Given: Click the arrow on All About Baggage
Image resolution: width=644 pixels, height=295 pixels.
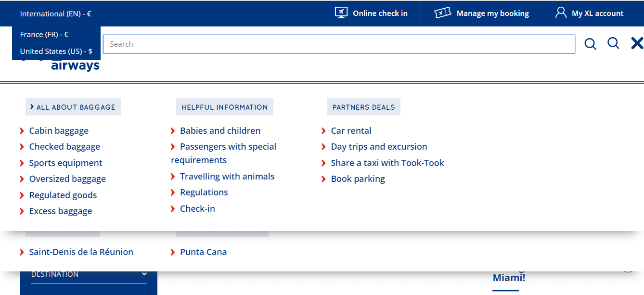Looking at the screenshot, I should (32, 107).
